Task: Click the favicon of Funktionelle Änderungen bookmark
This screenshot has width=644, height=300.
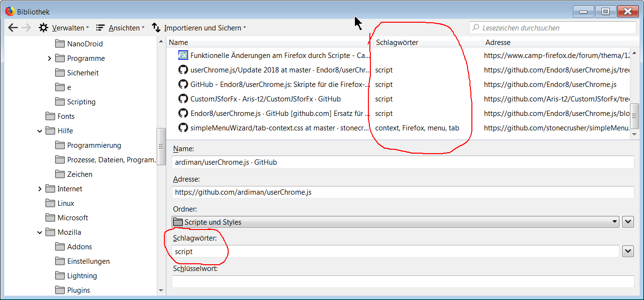Action: (x=183, y=55)
